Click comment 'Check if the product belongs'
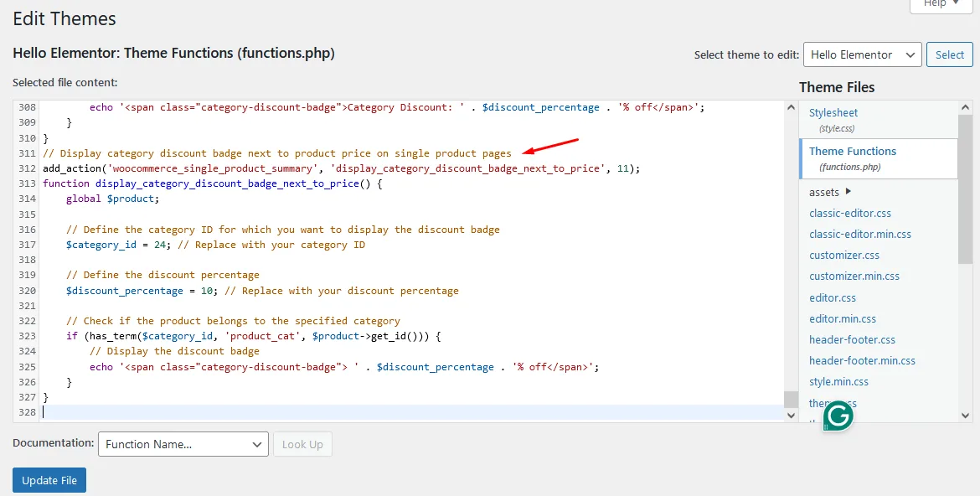This screenshot has height=496, width=980. [233, 321]
